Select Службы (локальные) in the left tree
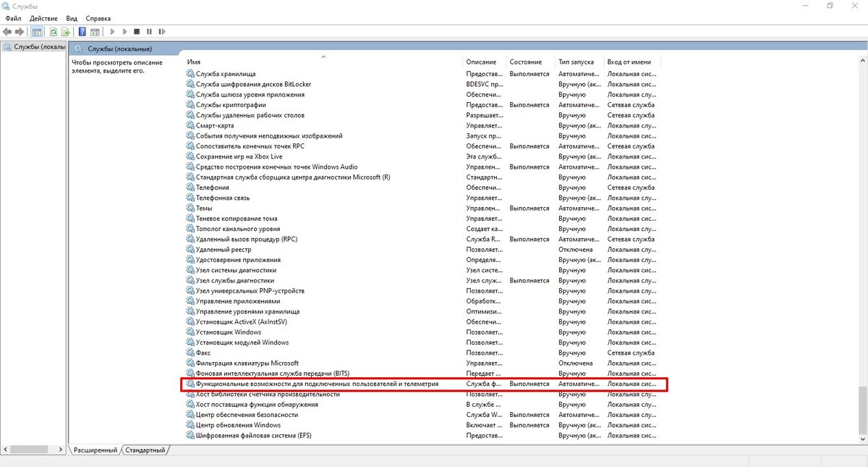868x467 pixels. [x=38, y=47]
